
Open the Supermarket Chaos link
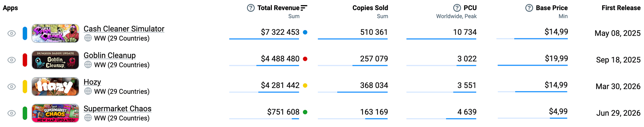point(118,109)
